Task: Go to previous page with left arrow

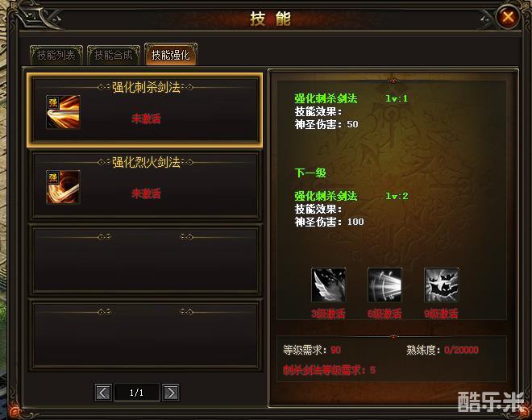Action: 103,393
